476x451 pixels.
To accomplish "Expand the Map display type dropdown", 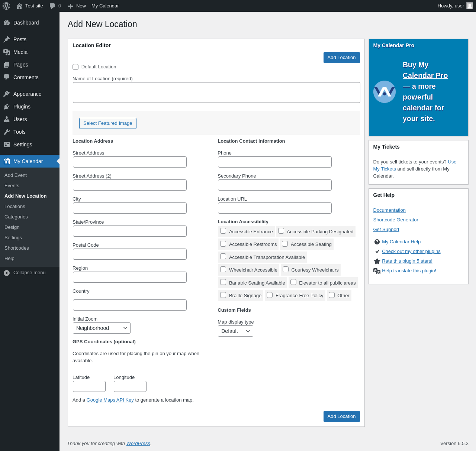I will point(235,331).
